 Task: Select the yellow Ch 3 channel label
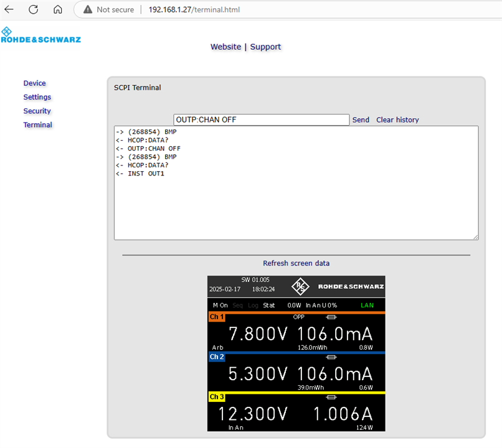[x=217, y=398]
